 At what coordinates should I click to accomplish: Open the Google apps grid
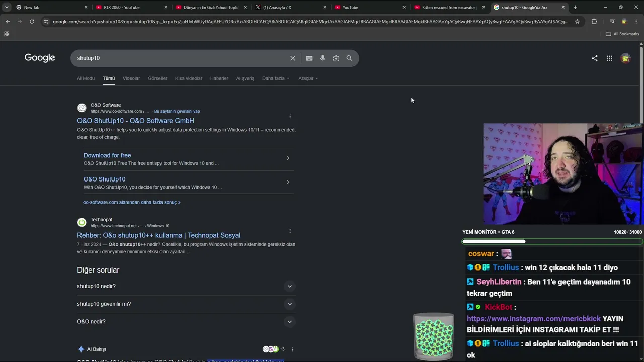coord(609,58)
